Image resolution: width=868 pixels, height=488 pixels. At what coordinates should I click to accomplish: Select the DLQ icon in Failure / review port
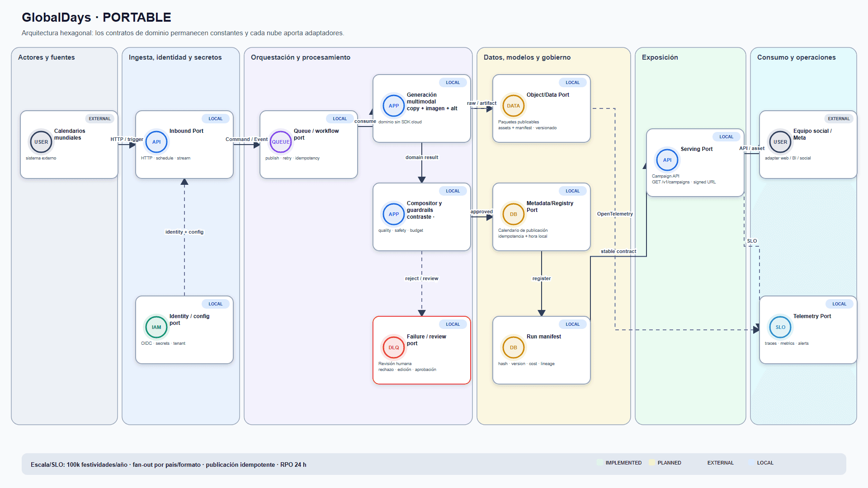pyautogui.click(x=394, y=347)
